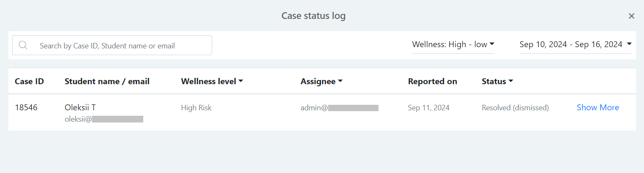Click Show More for case 18546
This screenshot has width=644, height=173.
(598, 108)
